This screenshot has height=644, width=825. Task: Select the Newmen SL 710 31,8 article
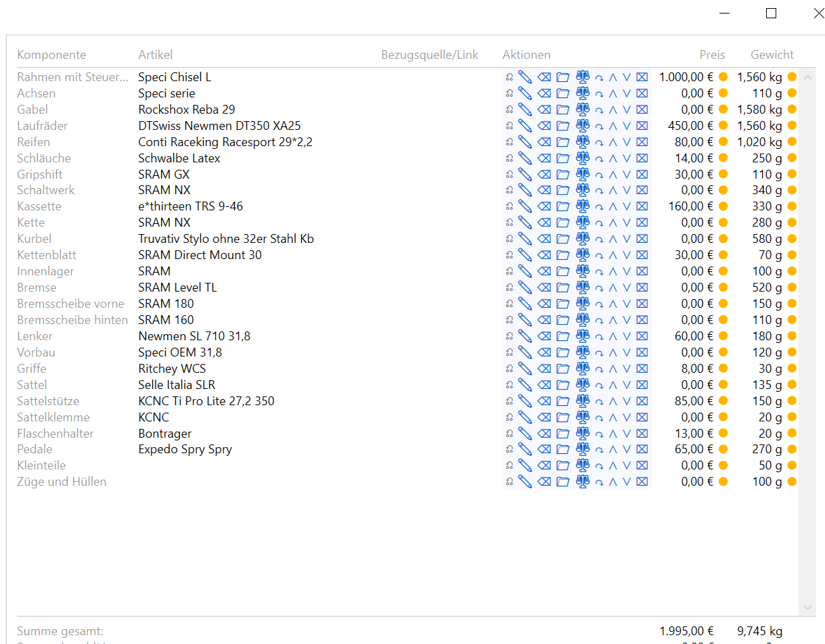pyautogui.click(x=194, y=336)
